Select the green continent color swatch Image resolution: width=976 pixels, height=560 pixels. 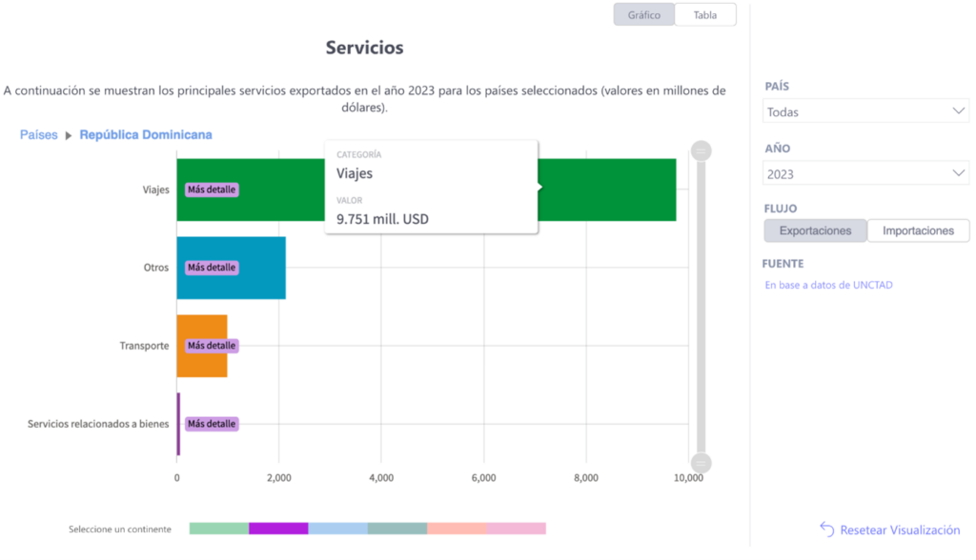click(x=218, y=529)
